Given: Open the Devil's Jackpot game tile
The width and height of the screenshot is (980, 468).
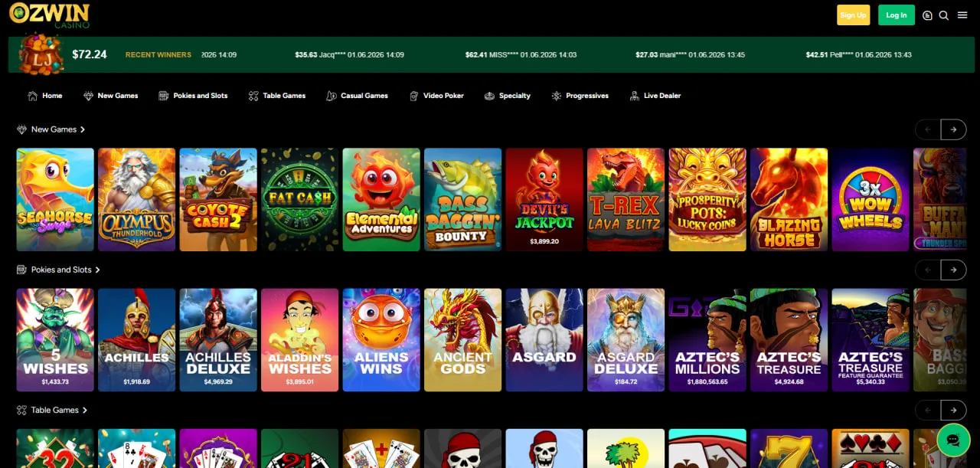Looking at the screenshot, I should click(x=544, y=199).
